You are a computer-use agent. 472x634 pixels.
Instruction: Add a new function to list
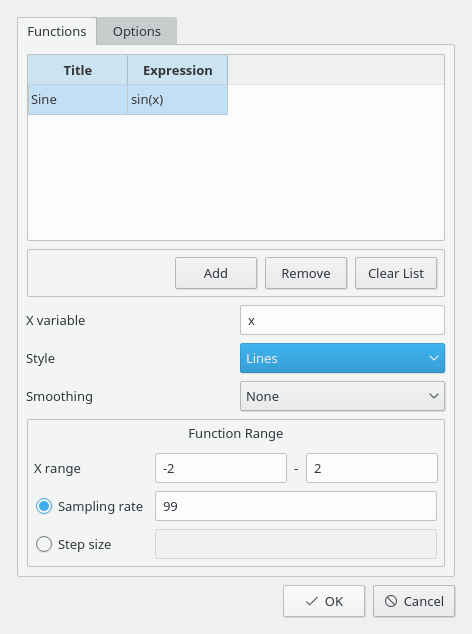[x=216, y=273]
